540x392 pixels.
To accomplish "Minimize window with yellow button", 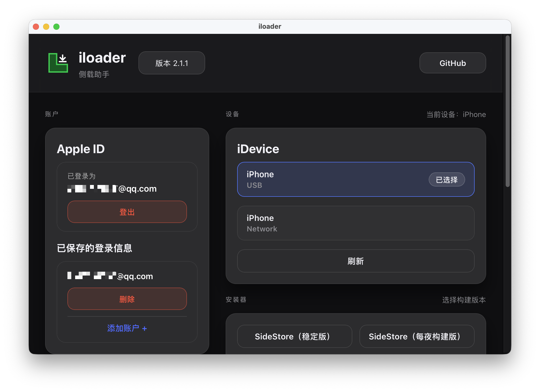I will 46,27.
